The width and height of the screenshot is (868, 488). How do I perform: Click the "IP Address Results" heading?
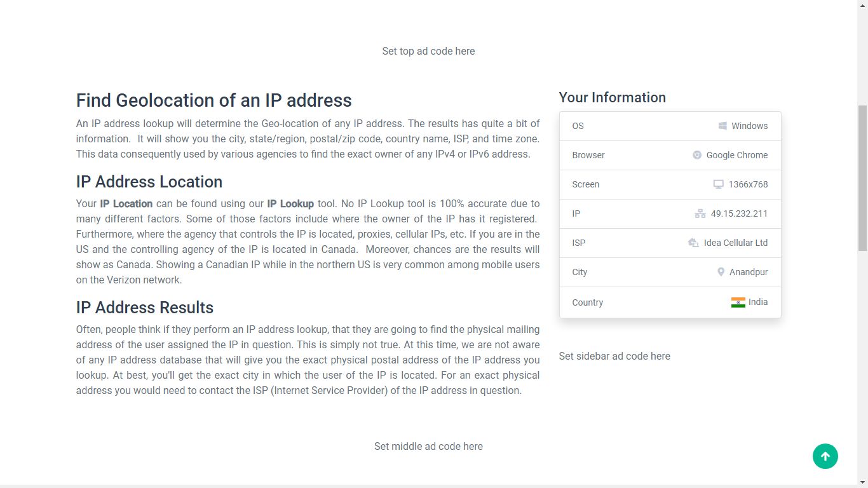coord(145,308)
